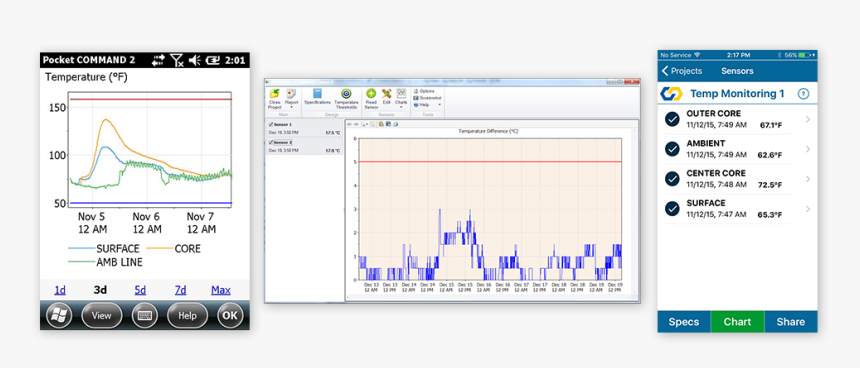Uncheck the AMBIENT sensor checkmark

pos(672,149)
